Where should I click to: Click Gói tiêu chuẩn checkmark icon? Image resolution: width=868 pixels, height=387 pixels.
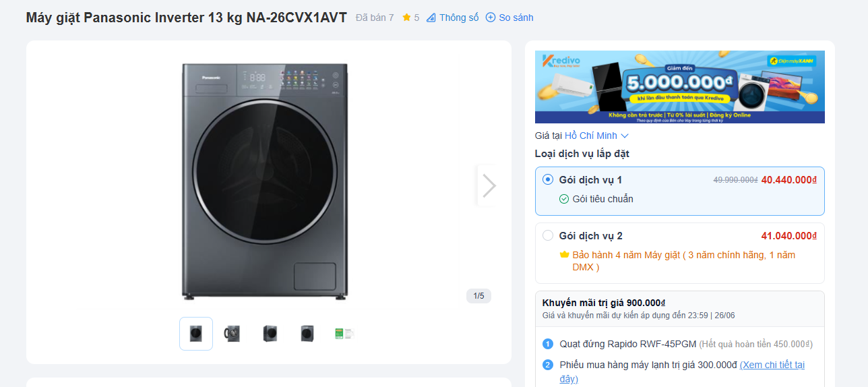564,199
